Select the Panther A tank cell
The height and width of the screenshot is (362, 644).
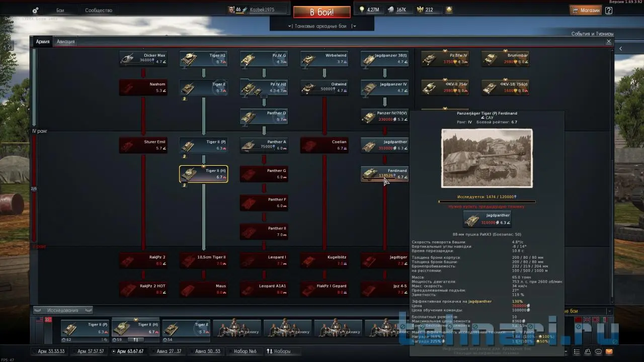[264, 145]
